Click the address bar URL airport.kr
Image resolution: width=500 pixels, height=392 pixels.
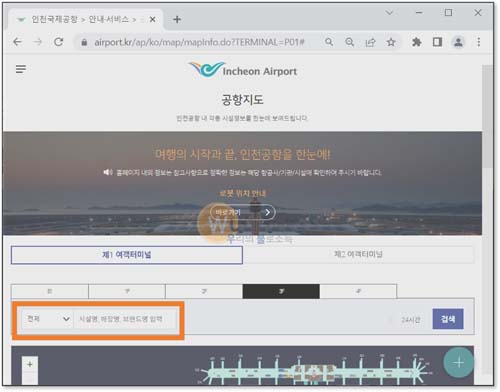pos(199,42)
